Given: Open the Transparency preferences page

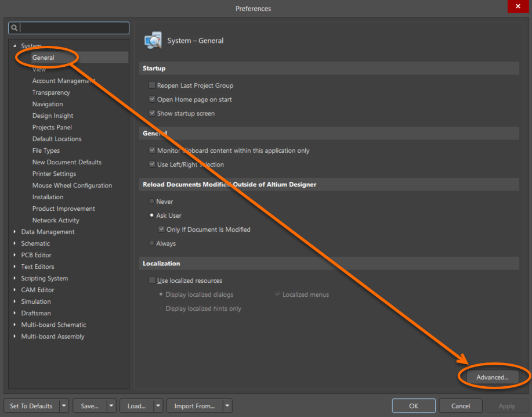Looking at the screenshot, I should click(x=51, y=92).
